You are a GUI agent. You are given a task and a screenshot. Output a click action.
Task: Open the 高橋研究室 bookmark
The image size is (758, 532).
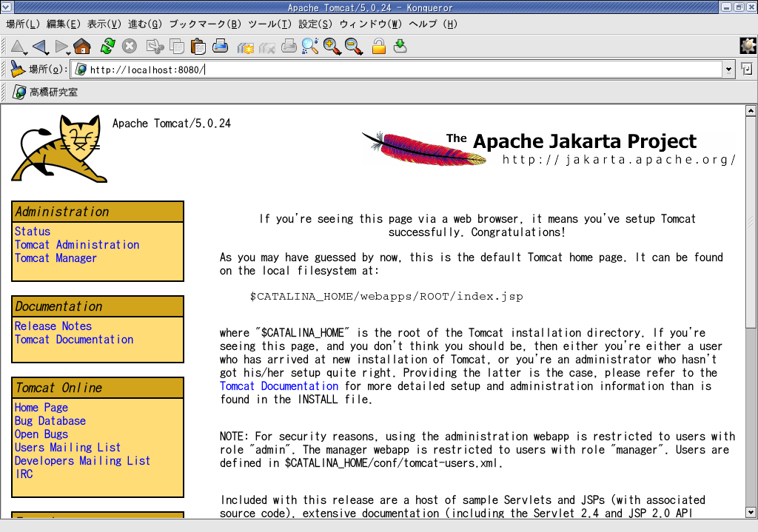[x=46, y=92]
